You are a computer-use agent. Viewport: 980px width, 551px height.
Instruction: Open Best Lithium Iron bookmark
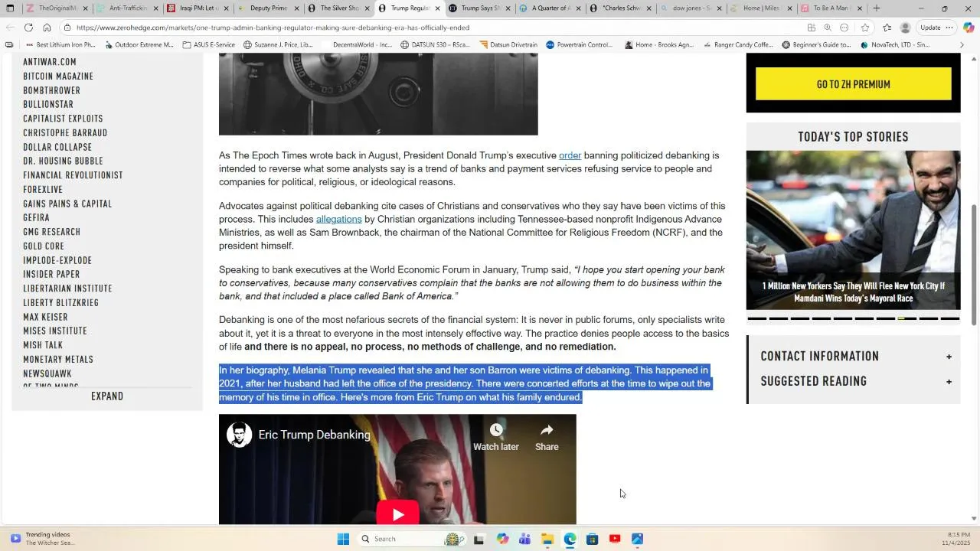tap(60, 45)
